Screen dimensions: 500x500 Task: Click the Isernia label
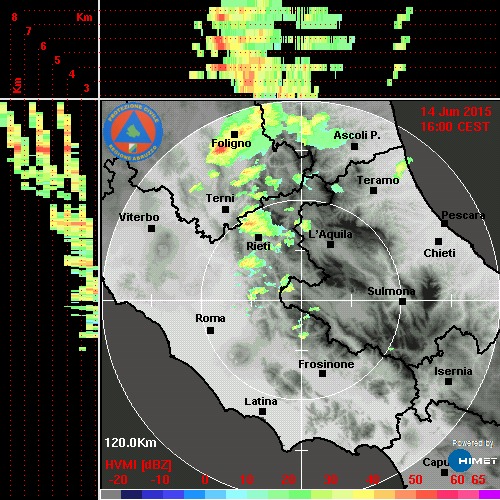[x=453, y=371]
